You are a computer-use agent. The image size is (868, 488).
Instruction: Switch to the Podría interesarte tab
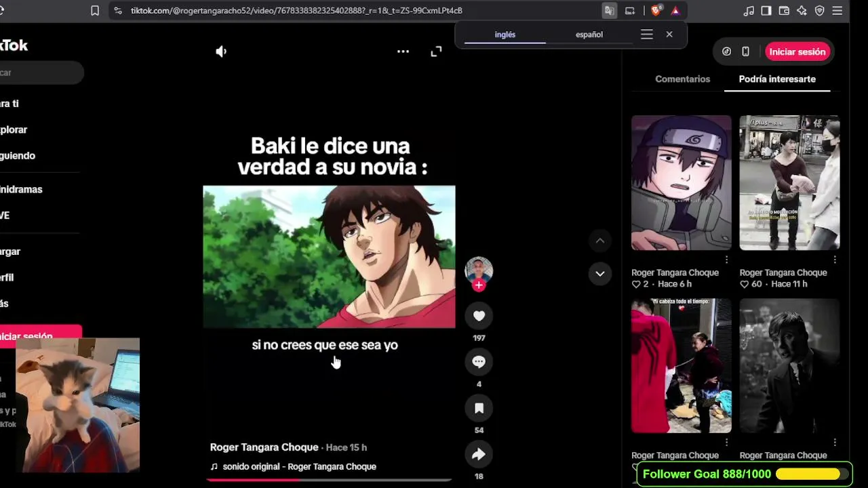[x=777, y=79]
